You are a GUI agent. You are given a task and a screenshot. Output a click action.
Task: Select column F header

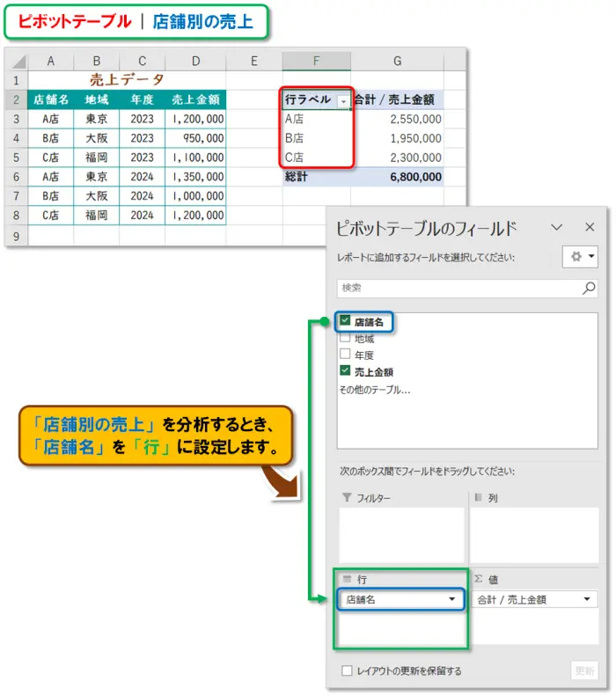317,62
